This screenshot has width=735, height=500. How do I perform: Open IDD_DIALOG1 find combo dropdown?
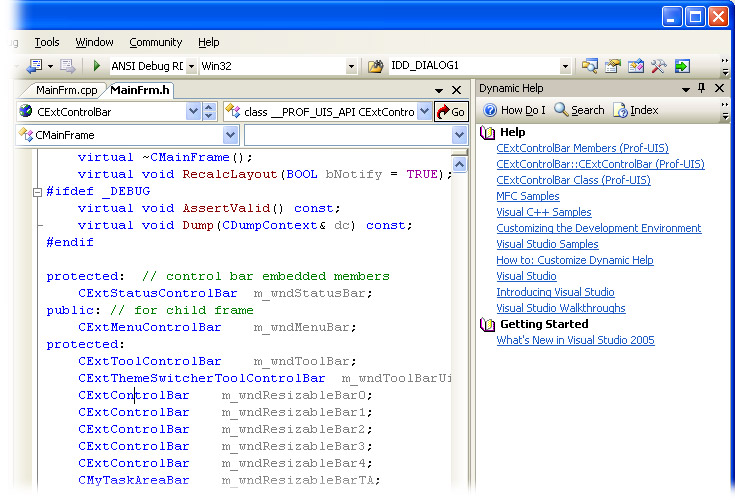click(565, 66)
